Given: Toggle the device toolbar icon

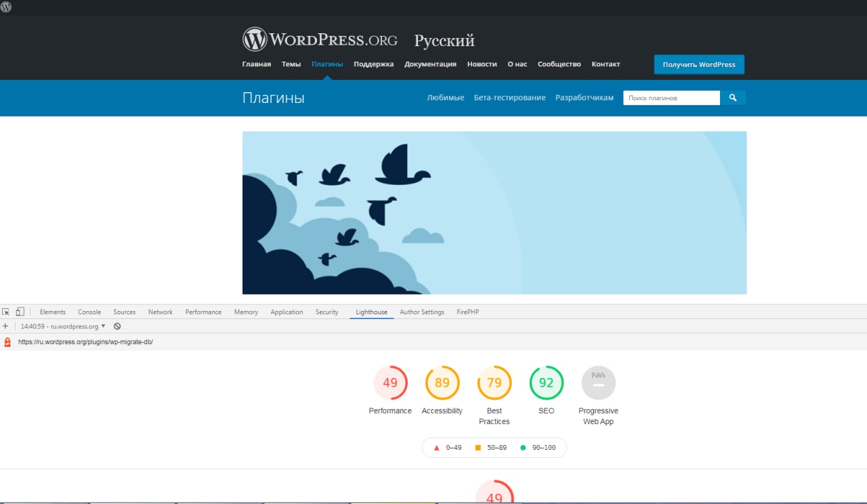Looking at the screenshot, I should (20, 312).
